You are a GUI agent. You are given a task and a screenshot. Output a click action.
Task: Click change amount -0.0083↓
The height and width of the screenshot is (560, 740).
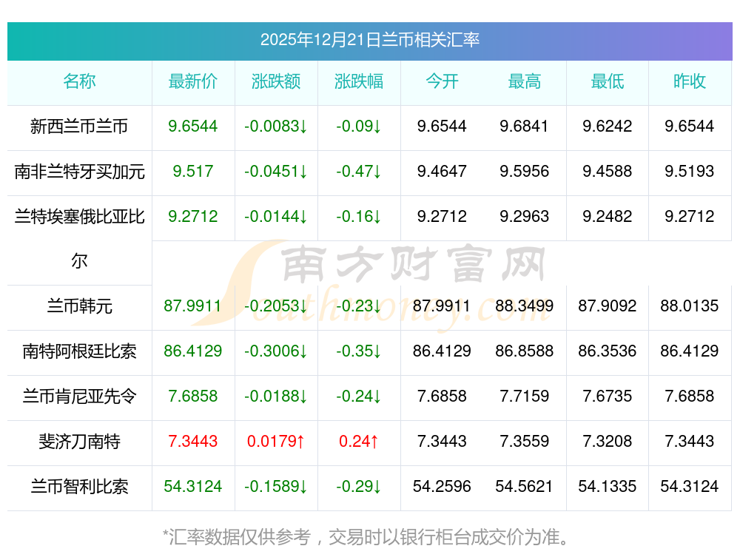point(276,126)
